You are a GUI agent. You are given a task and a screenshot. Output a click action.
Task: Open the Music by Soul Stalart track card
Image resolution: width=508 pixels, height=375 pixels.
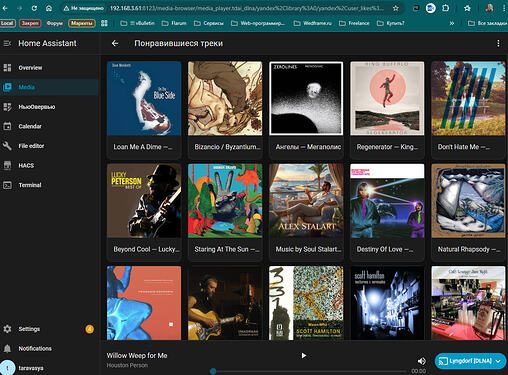[x=306, y=212]
